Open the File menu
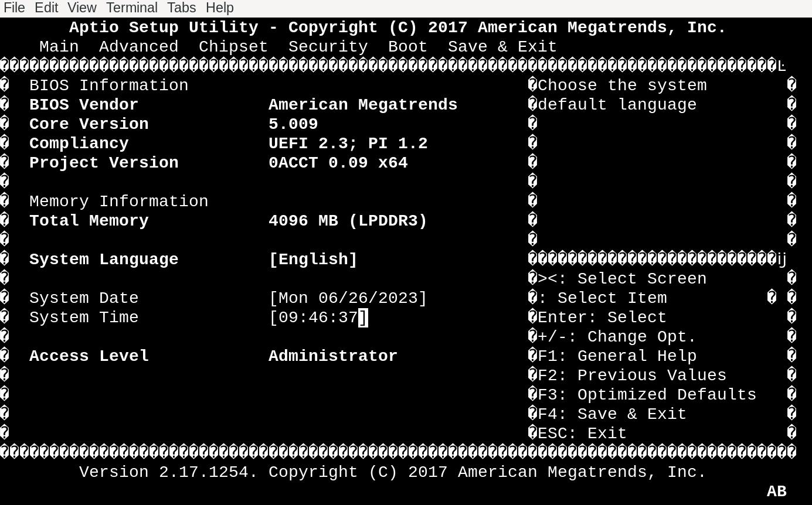 [x=14, y=8]
